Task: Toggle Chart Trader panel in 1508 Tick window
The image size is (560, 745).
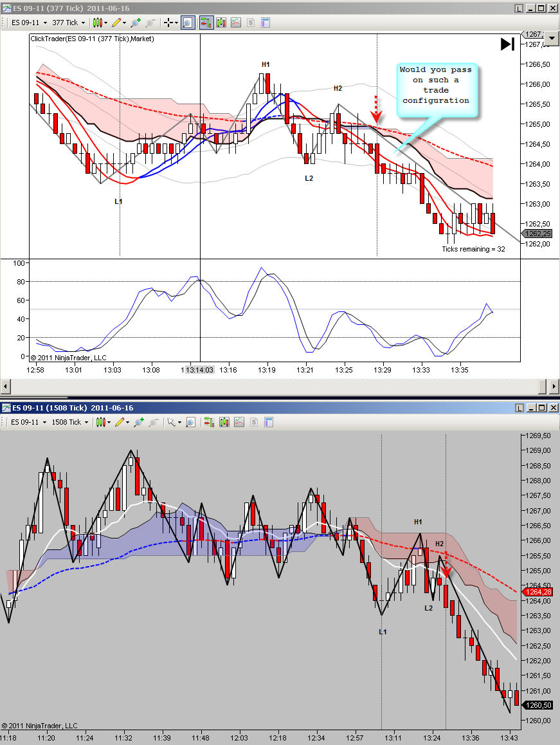Action: click(209, 422)
